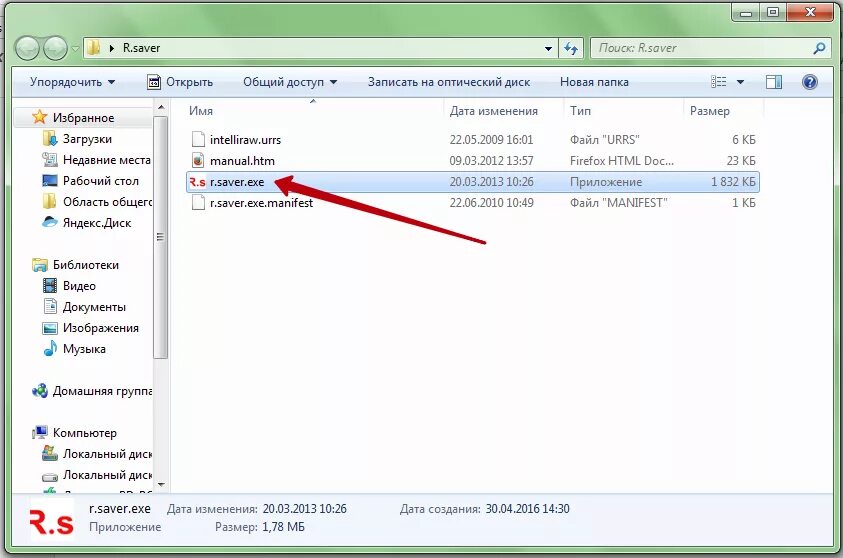Click the Избранное star icon

pyautogui.click(x=39, y=117)
